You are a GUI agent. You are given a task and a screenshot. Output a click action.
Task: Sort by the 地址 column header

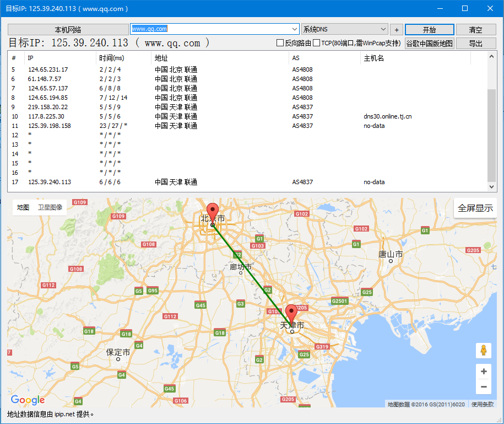pos(220,58)
